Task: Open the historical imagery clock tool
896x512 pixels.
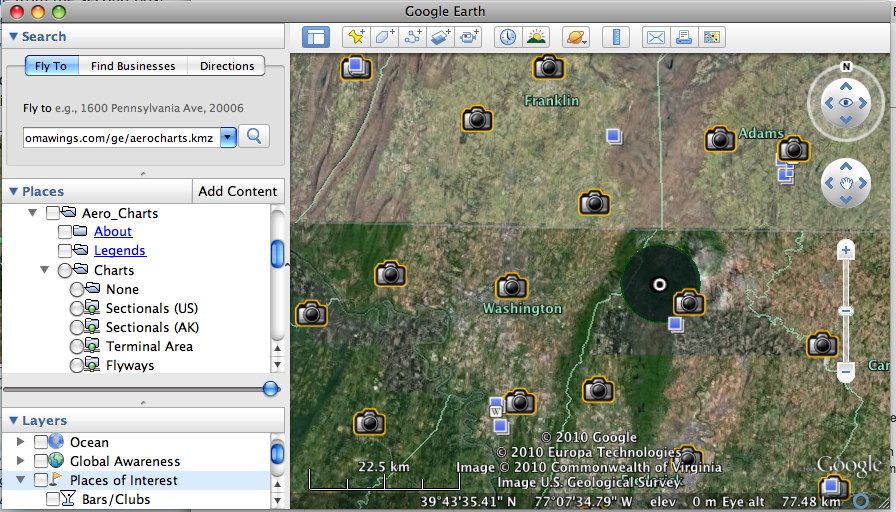Action: pos(508,37)
